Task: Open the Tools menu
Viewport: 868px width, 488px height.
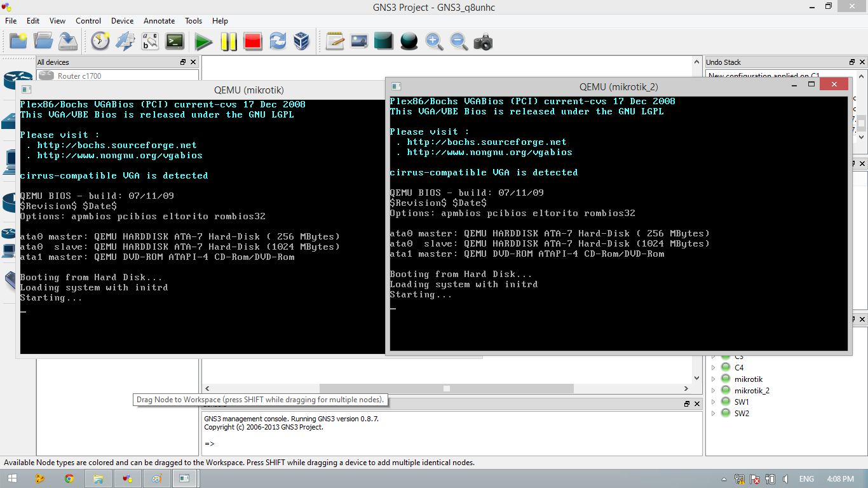Action: (x=194, y=21)
